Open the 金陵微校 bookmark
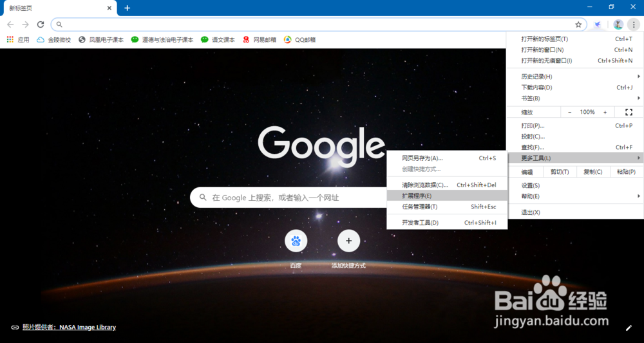This screenshot has width=644, height=343. [54, 40]
